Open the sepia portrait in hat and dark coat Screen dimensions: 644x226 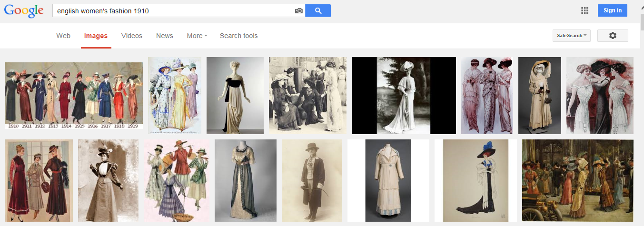pos(312,180)
